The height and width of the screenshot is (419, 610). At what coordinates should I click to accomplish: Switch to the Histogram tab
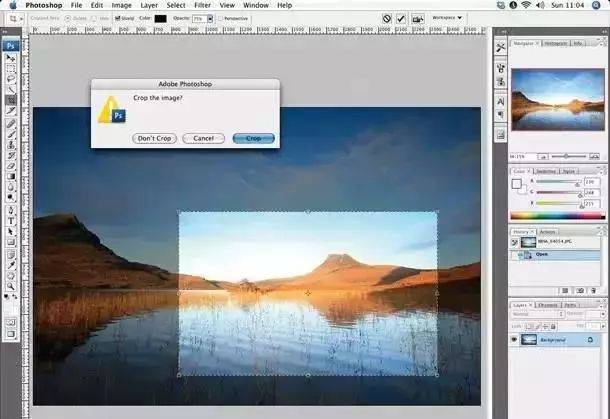[554, 43]
